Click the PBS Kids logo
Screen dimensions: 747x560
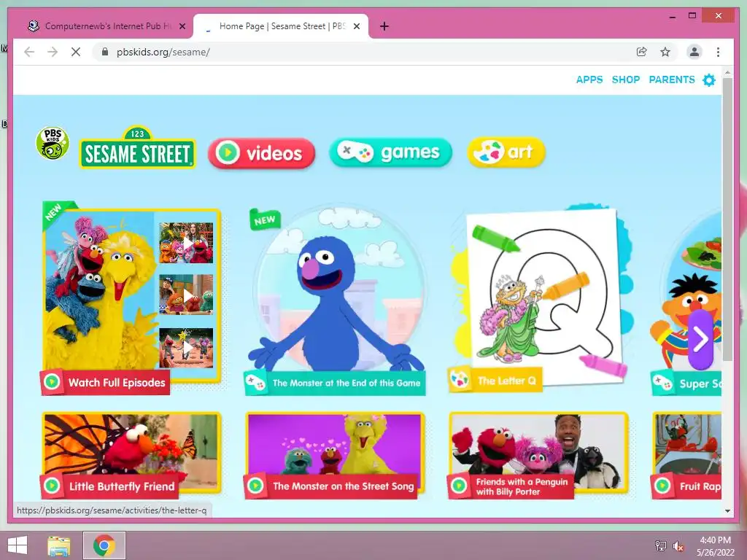coord(53,143)
